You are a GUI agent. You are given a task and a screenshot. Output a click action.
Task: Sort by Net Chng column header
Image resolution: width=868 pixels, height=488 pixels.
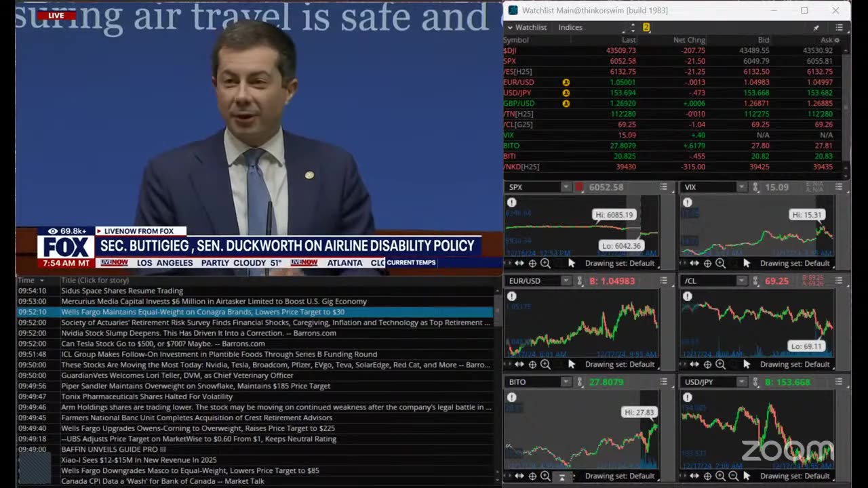tap(689, 40)
